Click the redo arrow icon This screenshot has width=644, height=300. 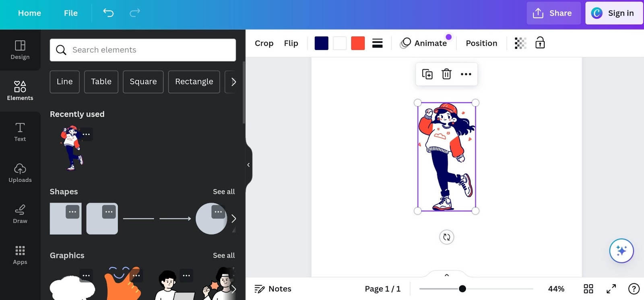134,13
